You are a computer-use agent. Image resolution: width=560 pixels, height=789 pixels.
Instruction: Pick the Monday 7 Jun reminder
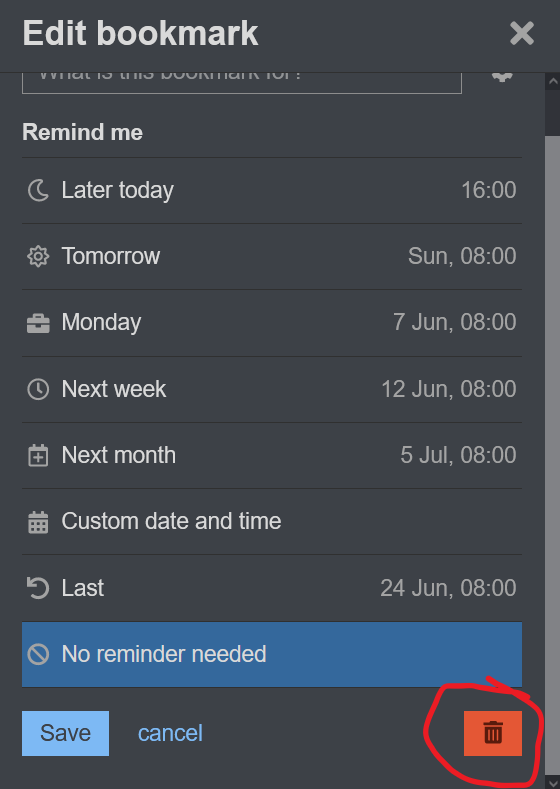pyautogui.click(x=272, y=323)
